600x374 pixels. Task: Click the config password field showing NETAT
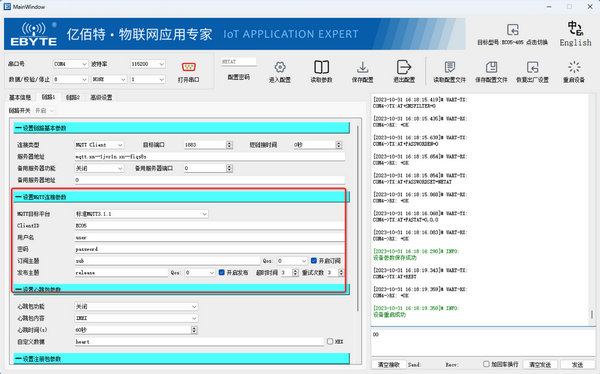click(239, 62)
